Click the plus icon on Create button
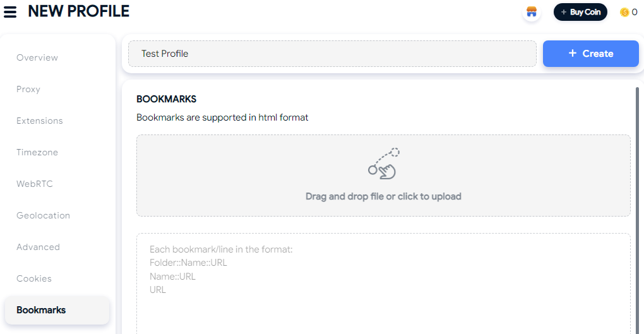Viewport: 644px width, 334px height. click(x=573, y=53)
